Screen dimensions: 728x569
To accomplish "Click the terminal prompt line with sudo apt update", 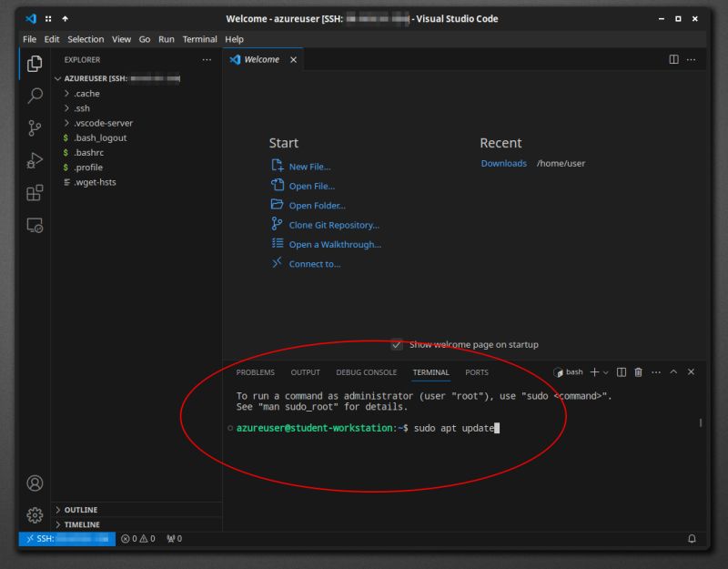I will click(x=368, y=428).
